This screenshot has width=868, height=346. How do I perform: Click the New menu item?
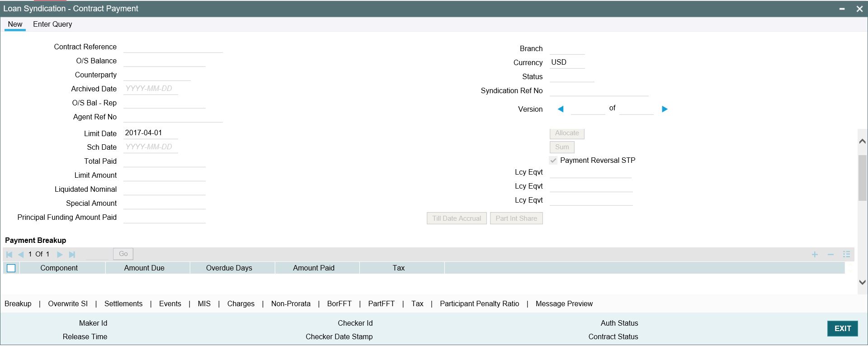click(15, 24)
